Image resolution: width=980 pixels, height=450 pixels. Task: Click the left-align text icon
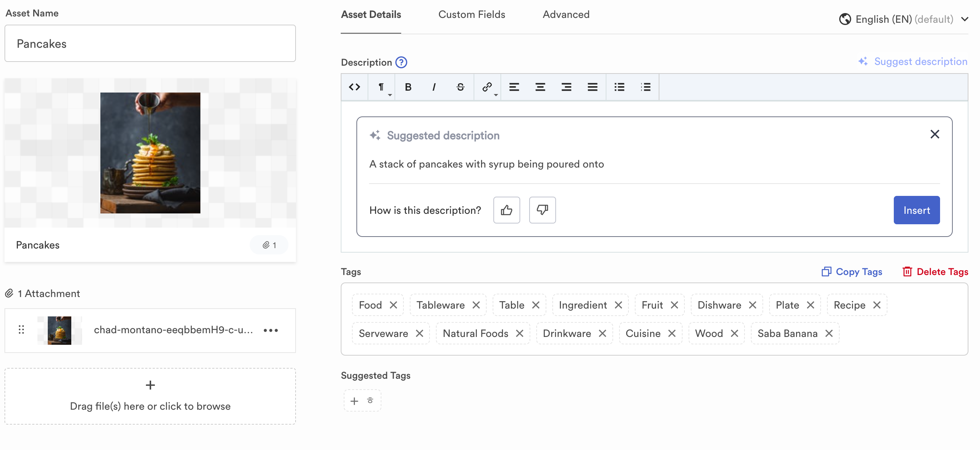[x=514, y=87]
